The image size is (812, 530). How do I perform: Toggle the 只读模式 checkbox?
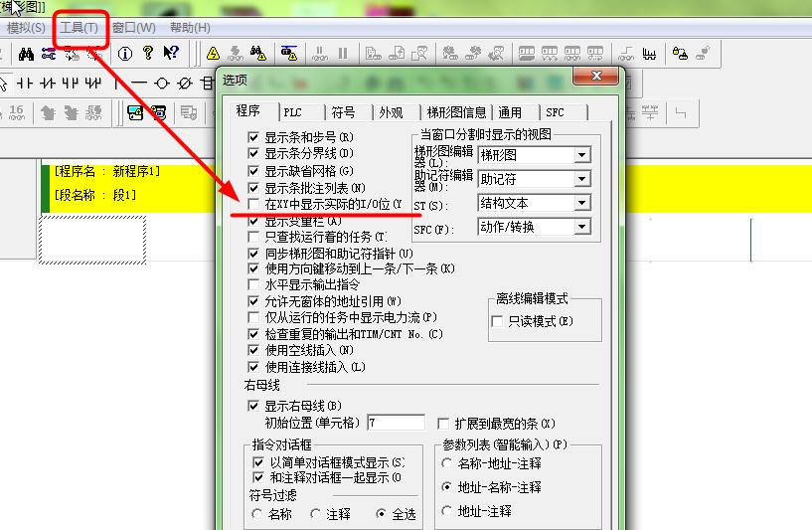click(x=499, y=321)
